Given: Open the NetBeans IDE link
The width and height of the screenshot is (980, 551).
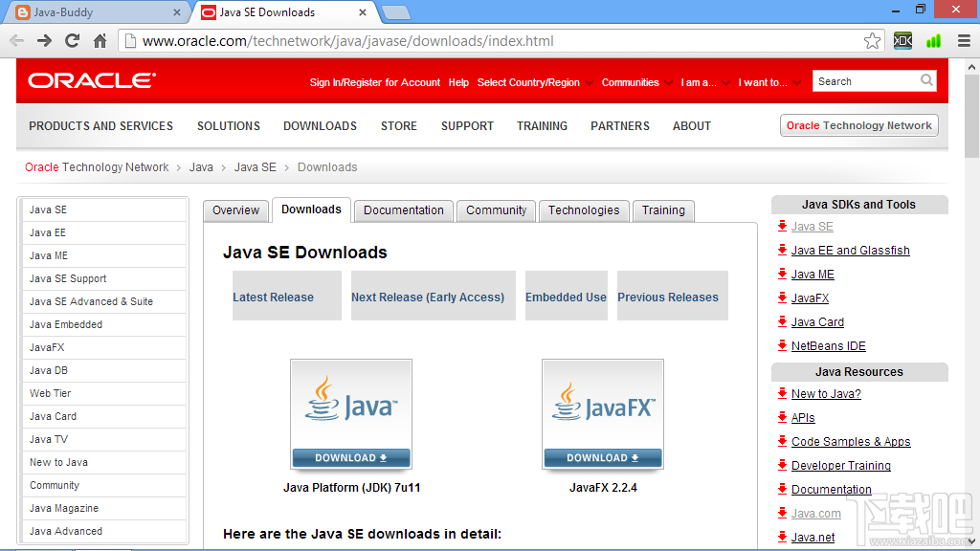Looking at the screenshot, I should (830, 345).
